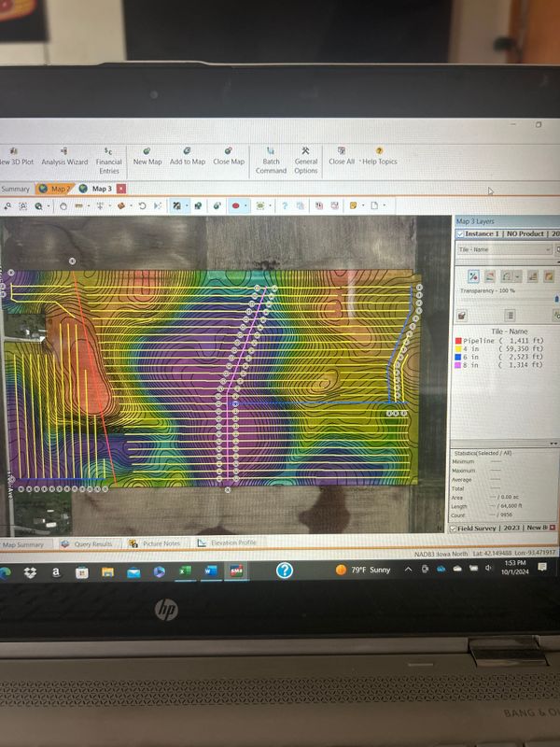Click the blank page icon in map toolbar
Image resolution: width=560 pixels, height=747 pixels.
tap(375, 205)
